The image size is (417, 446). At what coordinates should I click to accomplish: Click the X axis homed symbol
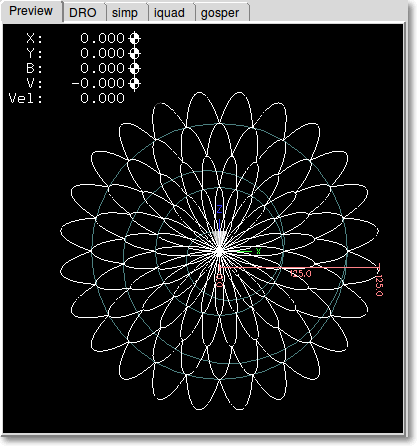(x=134, y=38)
